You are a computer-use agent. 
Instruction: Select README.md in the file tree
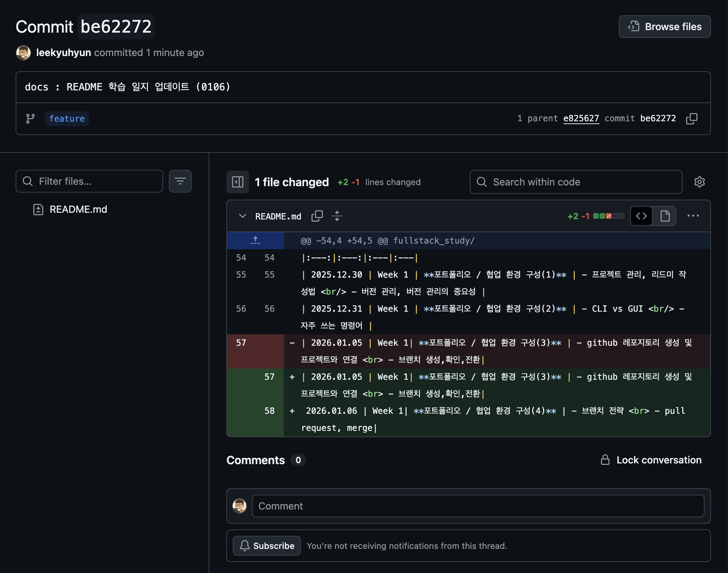click(78, 210)
